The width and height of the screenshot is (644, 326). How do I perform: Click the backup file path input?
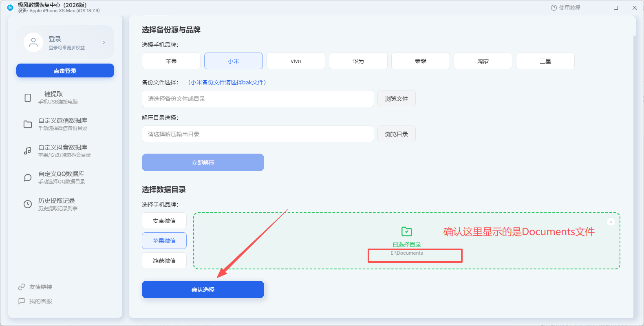tap(258, 99)
